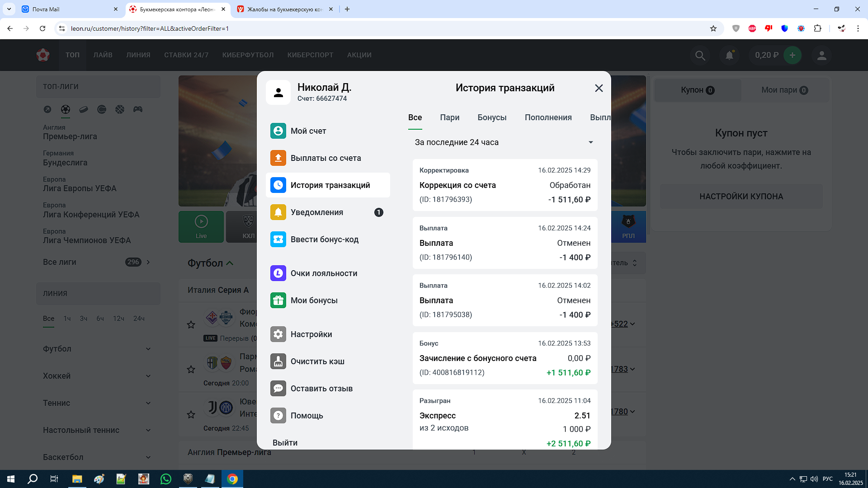Viewport: 868px width, 488px height.
Task: Close the История транзакций dialog
Action: click(599, 88)
